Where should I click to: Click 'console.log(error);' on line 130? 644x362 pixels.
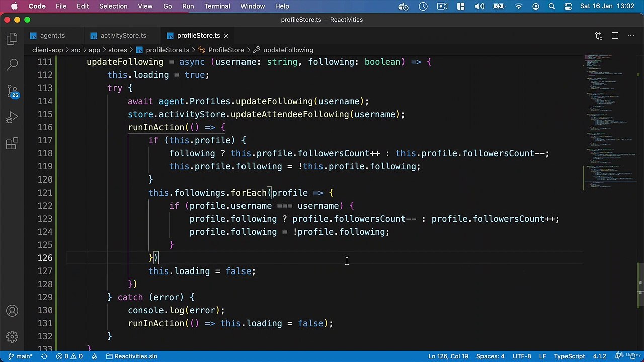(x=177, y=310)
